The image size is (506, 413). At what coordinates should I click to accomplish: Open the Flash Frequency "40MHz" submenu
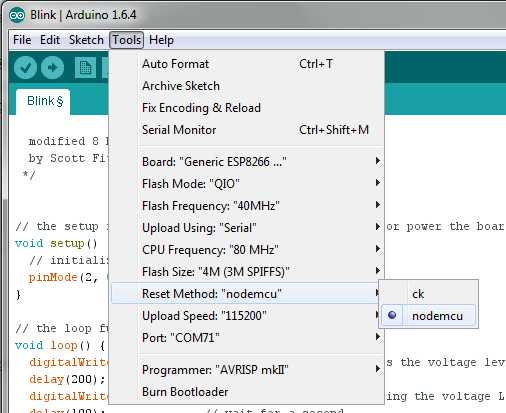click(x=247, y=206)
